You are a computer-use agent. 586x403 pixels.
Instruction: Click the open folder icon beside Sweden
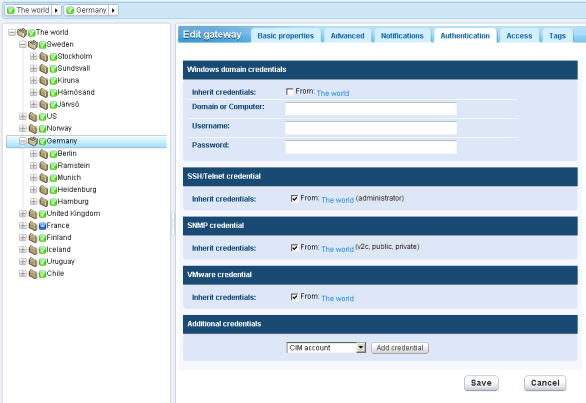[x=33, y=45]
